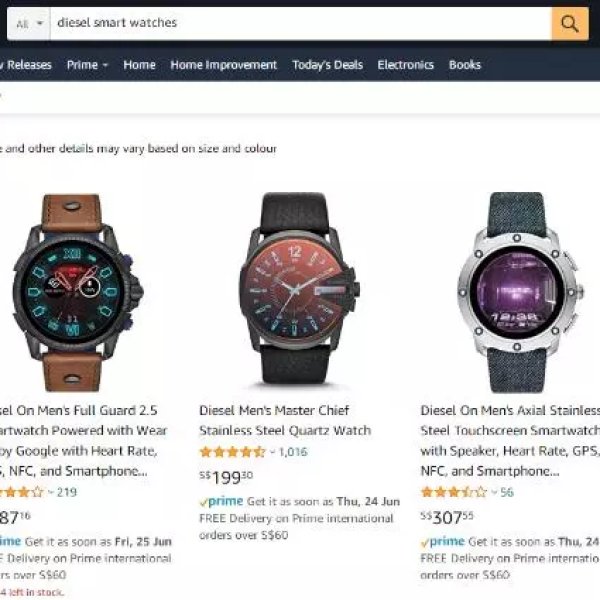View the 1,016 reviews link

[293, 452]
